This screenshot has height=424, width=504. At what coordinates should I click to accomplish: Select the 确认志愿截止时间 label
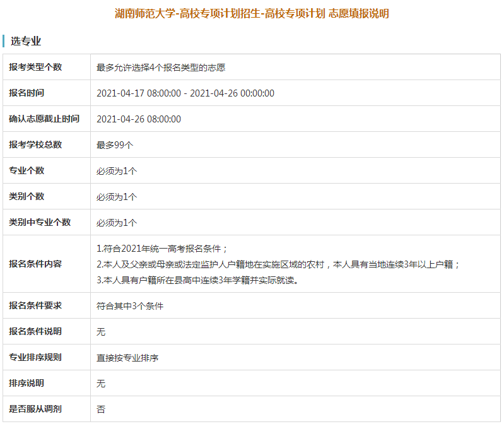[44, 119]
